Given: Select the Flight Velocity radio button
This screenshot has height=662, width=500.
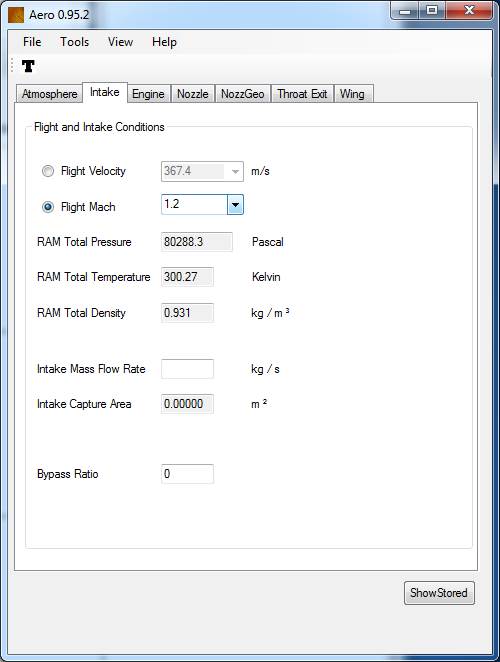Looking at the screenshot, I should point(48,171).
